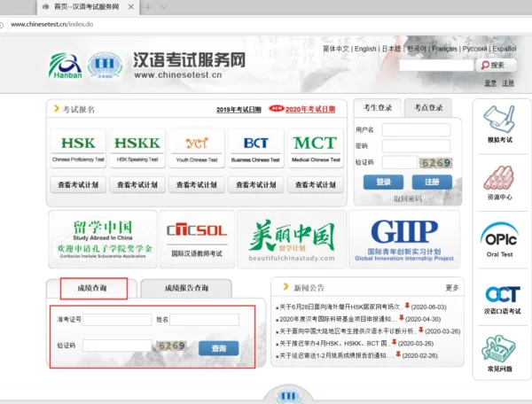Open the 模拟考试 mock exam icon

(500, 124)
